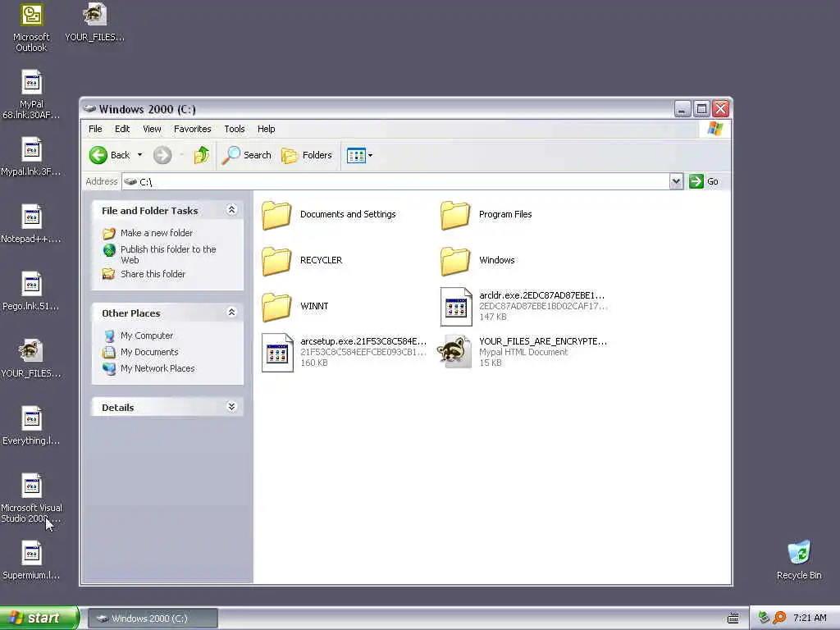This screenshot has width=840, height=630.
Task: Click the drive icon in the title bar
Action: 90,109
